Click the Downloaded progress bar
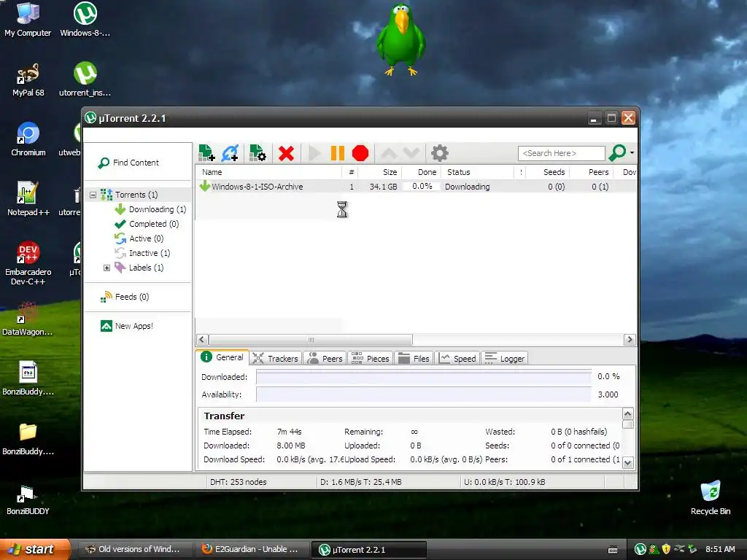This screenshot has height=560, width=747. [424, 377]
